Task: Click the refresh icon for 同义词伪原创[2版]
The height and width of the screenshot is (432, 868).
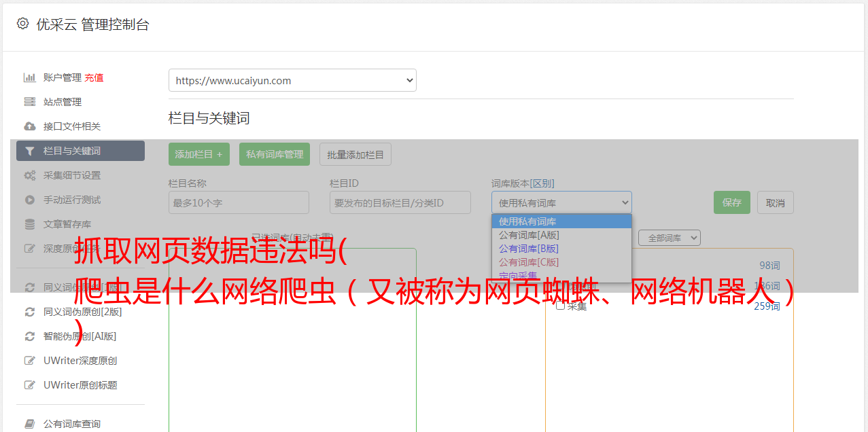Action: [x=30, y=312]
